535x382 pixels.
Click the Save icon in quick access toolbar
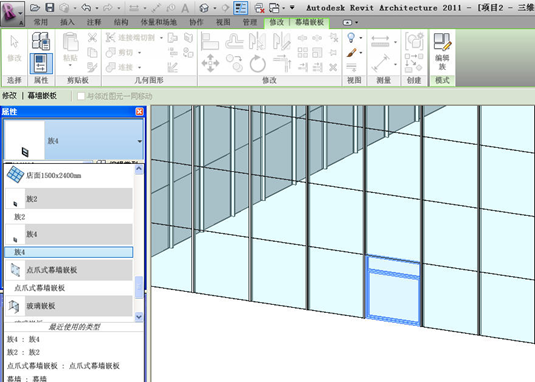click(50, 8)
